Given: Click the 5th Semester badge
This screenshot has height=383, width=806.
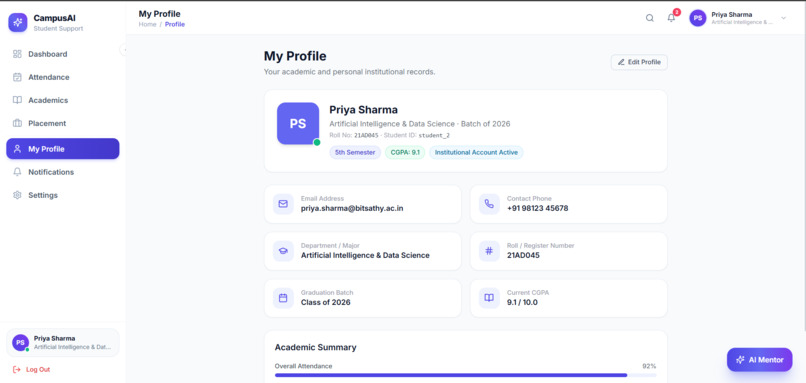Looking at the screenshot, I should coord(355,153).
